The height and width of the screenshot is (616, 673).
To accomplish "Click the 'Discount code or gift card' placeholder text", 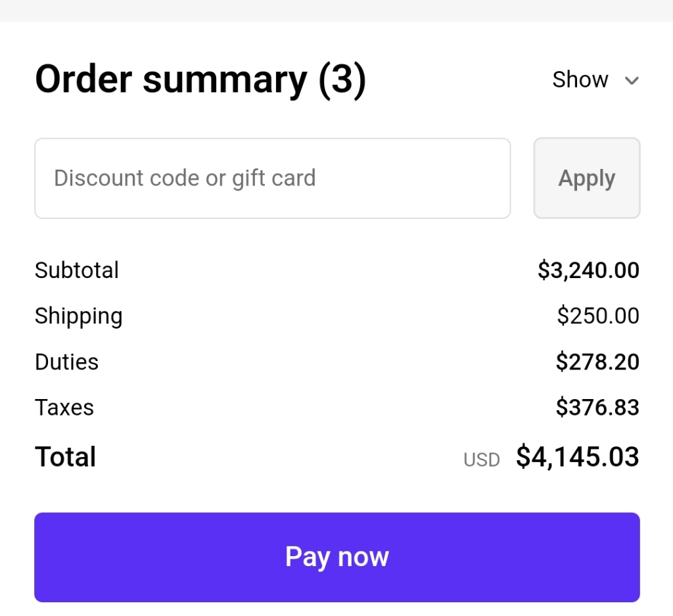I will [185, 178].
